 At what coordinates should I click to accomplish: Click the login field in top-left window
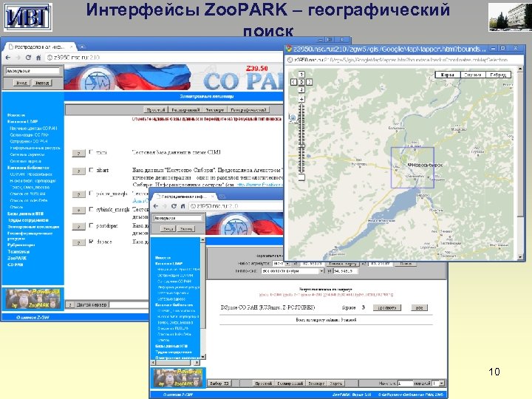point(33,71)
